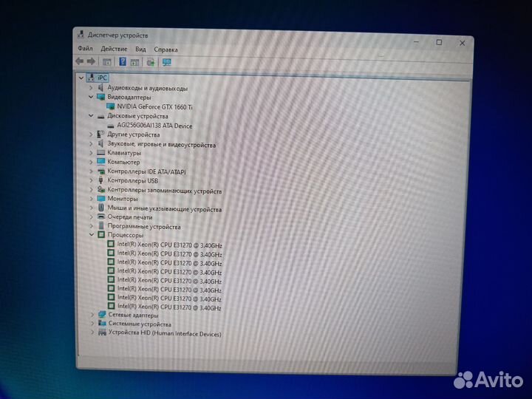Image resolution: width=532 pixels, height=399 pixels.
Task: Select the first Intel Xeon E31270 processor row
Action: click(x=170, y=245)
